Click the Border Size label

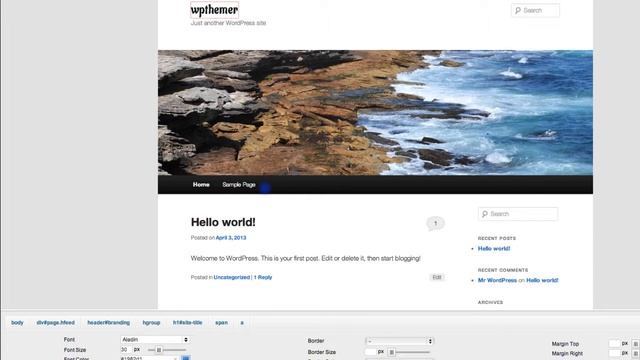click(322, 352)
